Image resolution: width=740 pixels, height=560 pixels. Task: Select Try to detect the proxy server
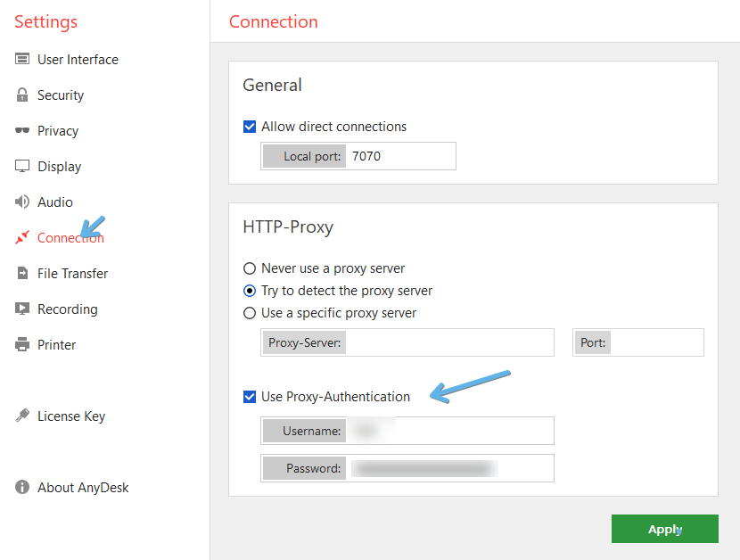pyautogui.click(x=250, y=291)
